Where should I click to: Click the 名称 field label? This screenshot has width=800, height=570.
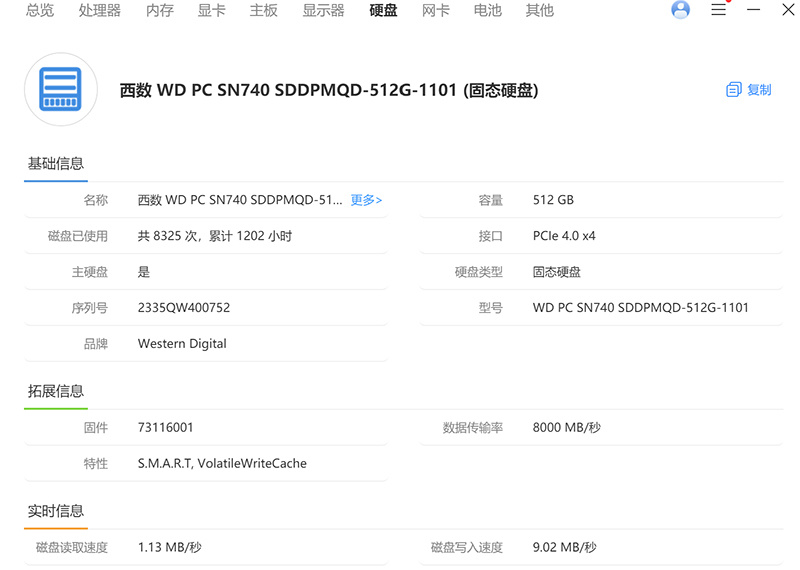point(95,200)
